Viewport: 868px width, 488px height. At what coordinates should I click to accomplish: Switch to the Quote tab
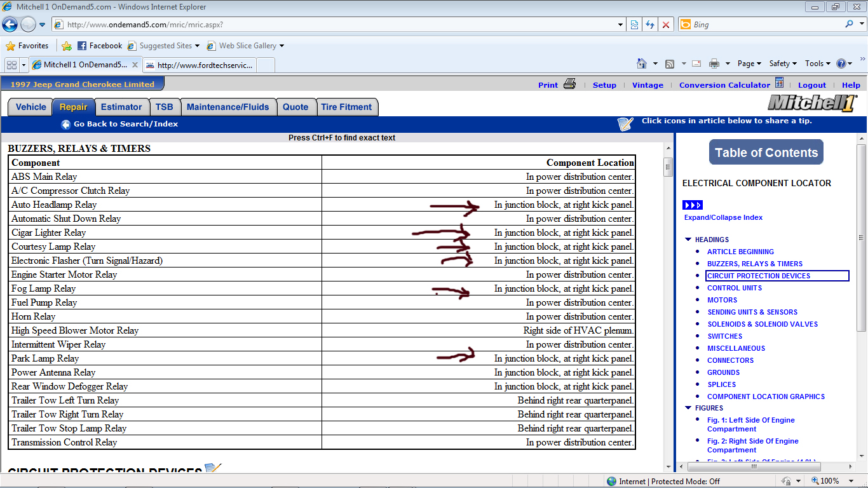[x=295, y=107]
